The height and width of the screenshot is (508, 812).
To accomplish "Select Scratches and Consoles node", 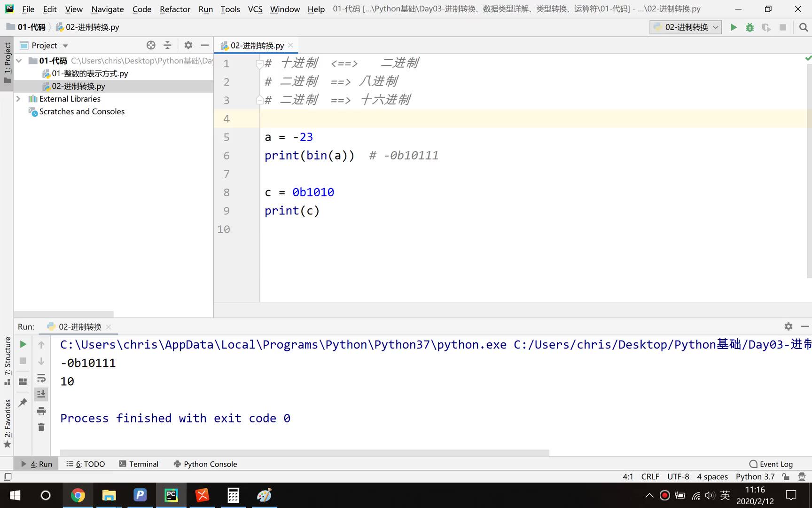I will [82, 111].
